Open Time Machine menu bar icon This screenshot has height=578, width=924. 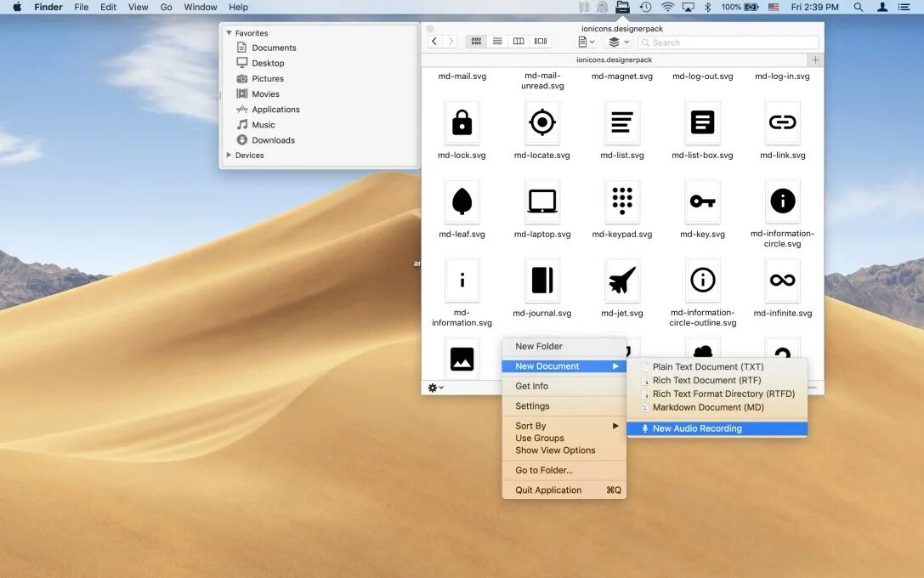tap(646, 7)
